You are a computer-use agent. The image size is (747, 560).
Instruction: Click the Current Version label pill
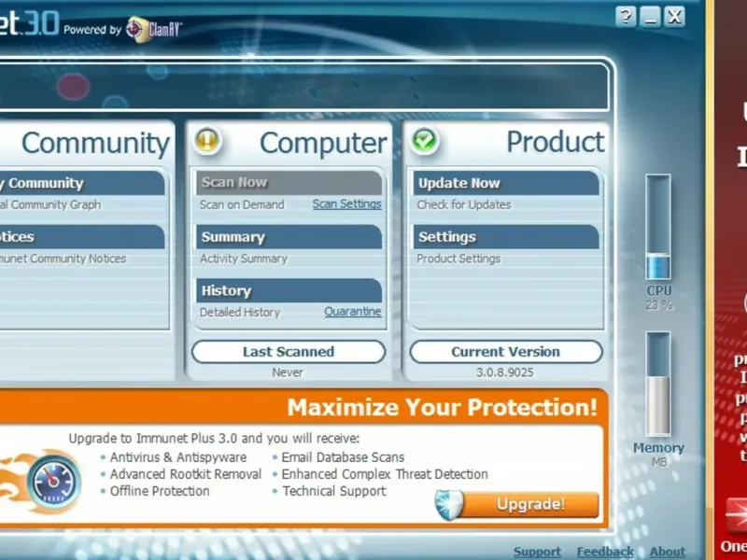pyautogui.click(x=506, y=352)
